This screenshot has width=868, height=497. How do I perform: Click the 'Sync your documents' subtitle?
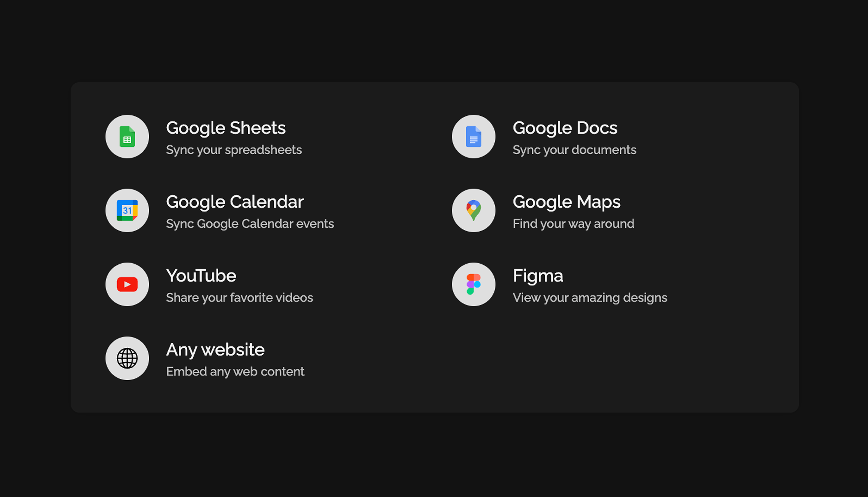pyautogui.click(x=574, y=150)
